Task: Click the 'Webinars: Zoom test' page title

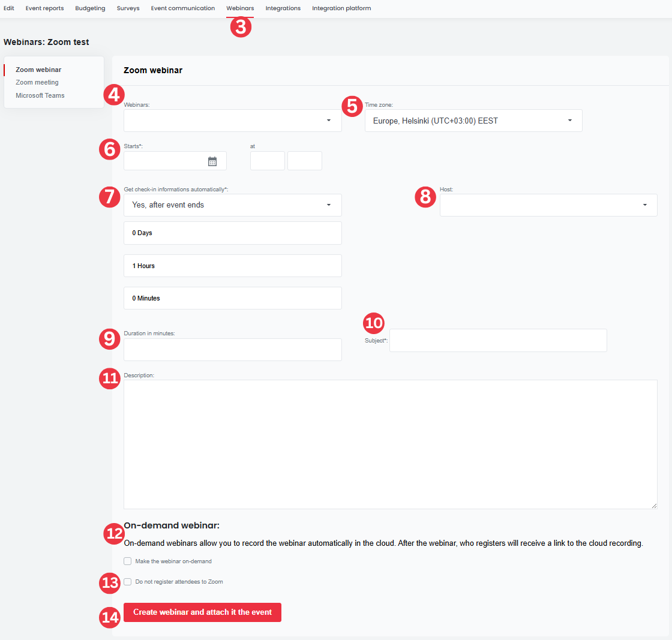Action: click(x=46, y=42)
